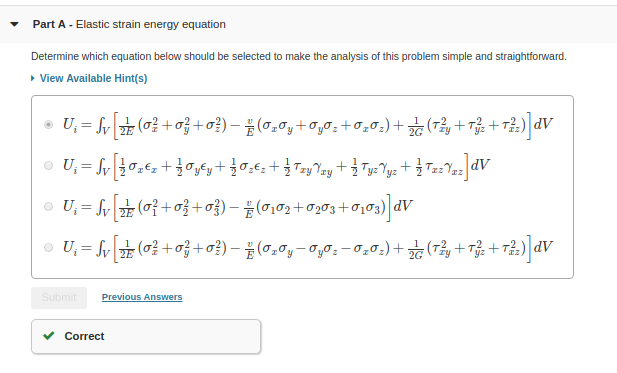Screen dimensions: 617x373
Task: Click the first equation with added σxσy terms
Action: pos(308,125)
